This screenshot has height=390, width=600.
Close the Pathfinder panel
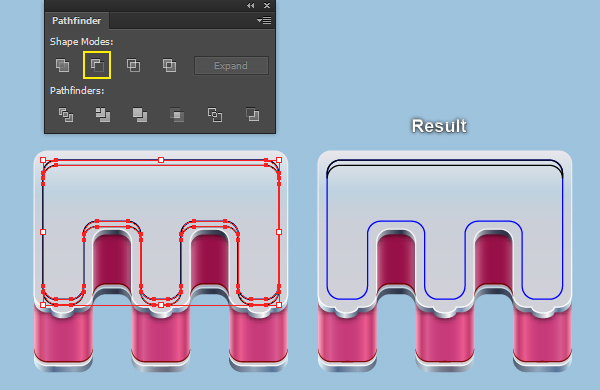(267, 5)
